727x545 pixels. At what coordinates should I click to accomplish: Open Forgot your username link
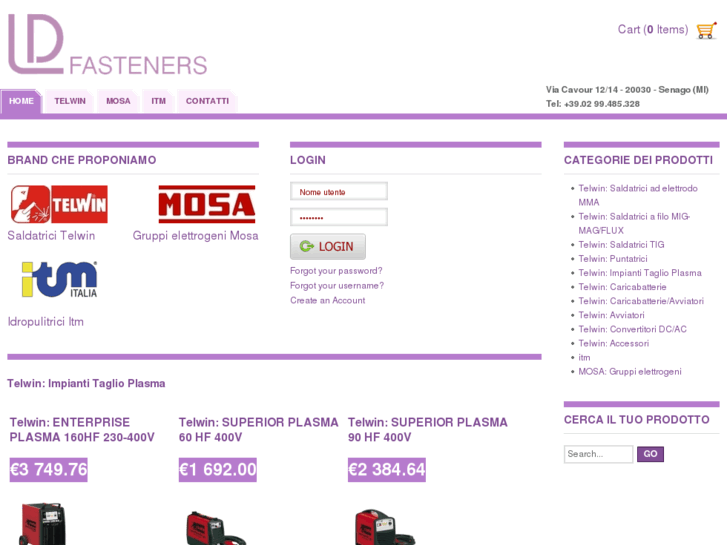[337, 286]
